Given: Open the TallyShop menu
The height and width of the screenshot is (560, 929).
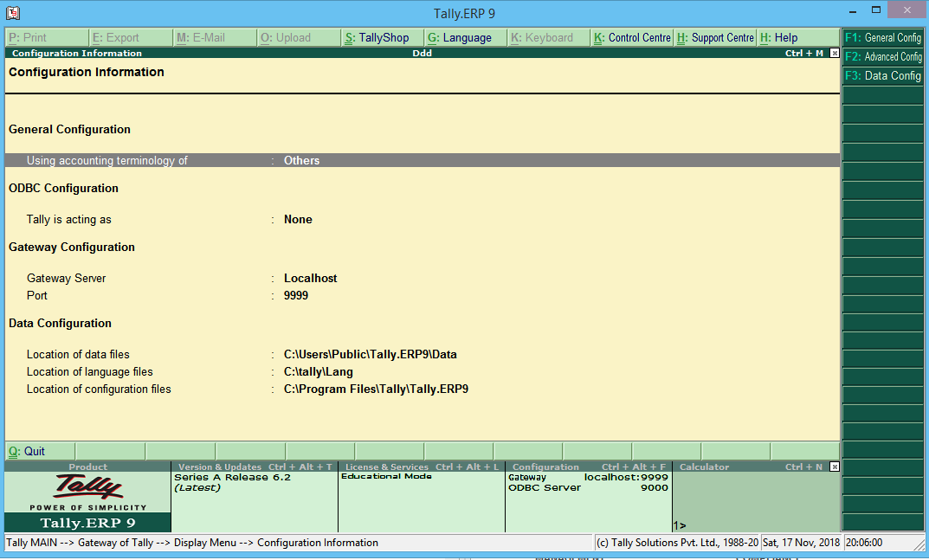Looking at the screenshot, I should pos(381,38).
